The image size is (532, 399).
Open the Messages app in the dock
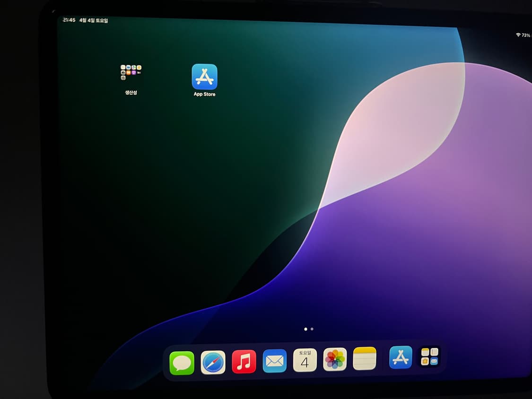(x=182, y=363)
